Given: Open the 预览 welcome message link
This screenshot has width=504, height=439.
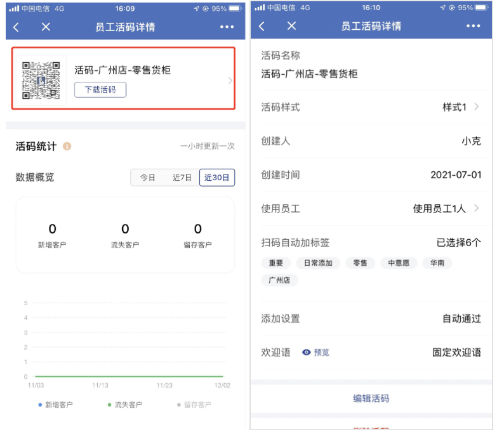Looking at the screenshot, I should pos(321,353).
